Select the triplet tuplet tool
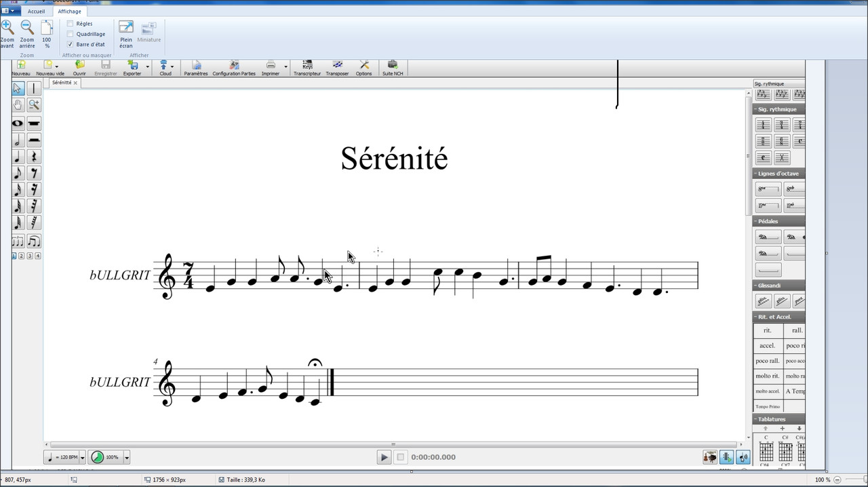The height and width of the screenshot is (487, 868). [18, 241]
